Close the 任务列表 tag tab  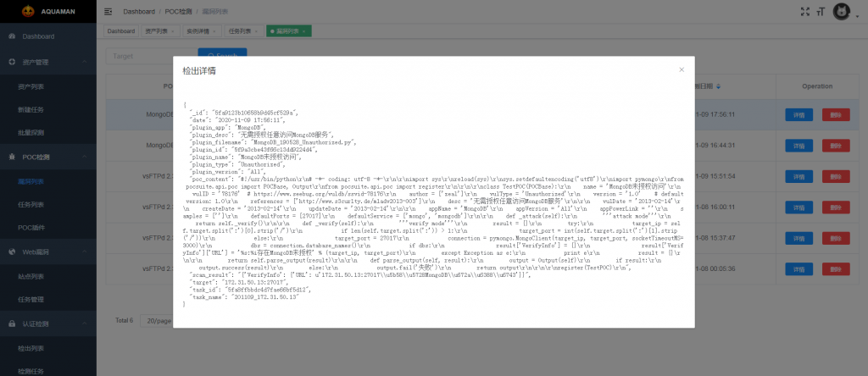click(257, 31)
